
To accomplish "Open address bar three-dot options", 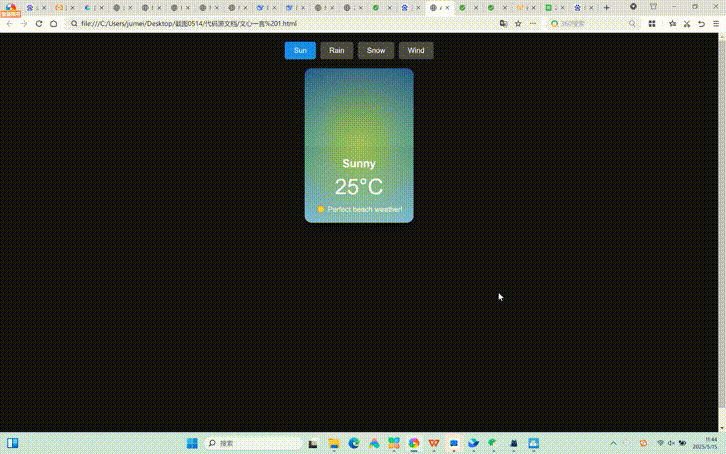I will point(533,24).
